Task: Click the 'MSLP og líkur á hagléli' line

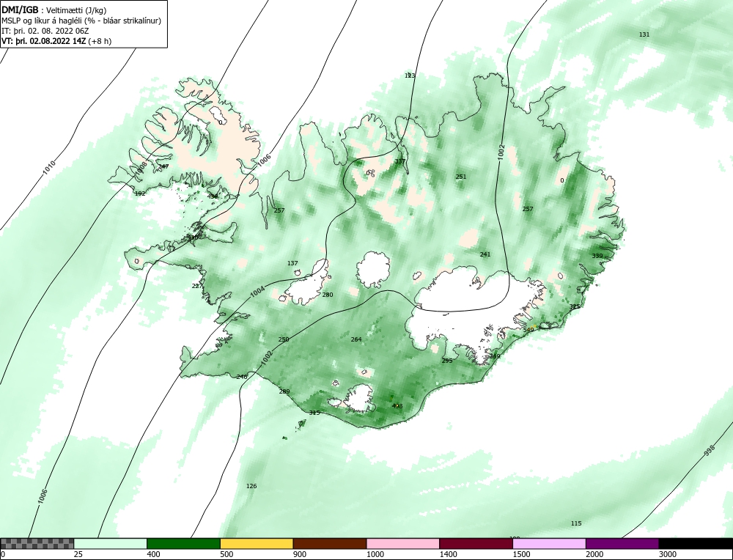Action: pos(81,21)
